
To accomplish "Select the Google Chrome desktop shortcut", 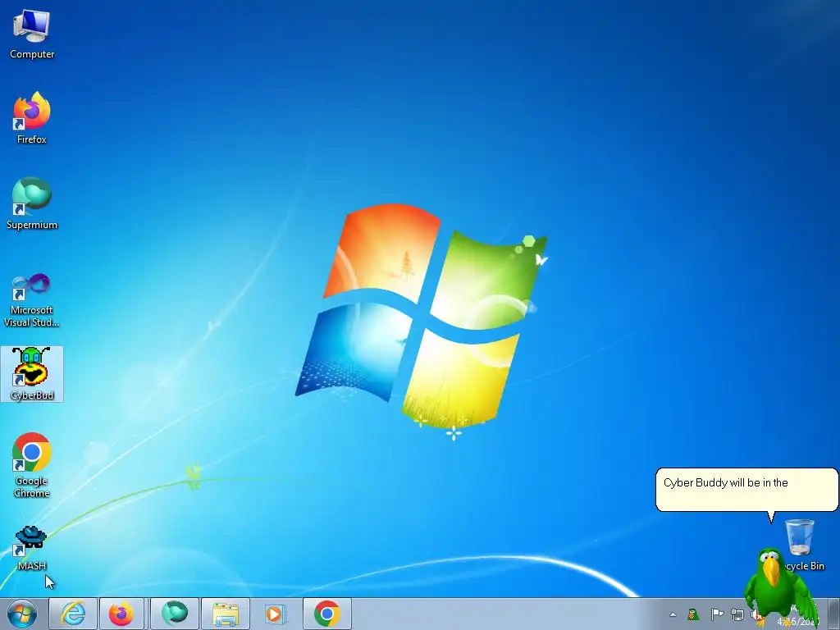I will point(32,465).
